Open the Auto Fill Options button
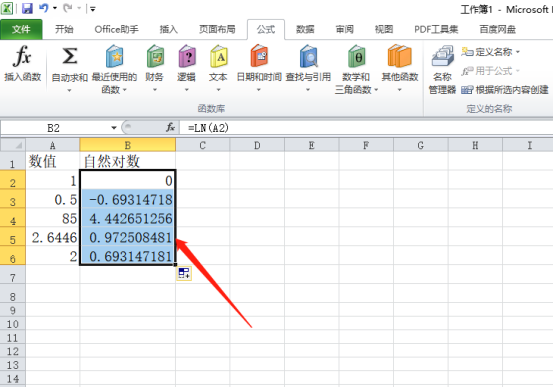The image size is (554, 388). tap(184, 273)
